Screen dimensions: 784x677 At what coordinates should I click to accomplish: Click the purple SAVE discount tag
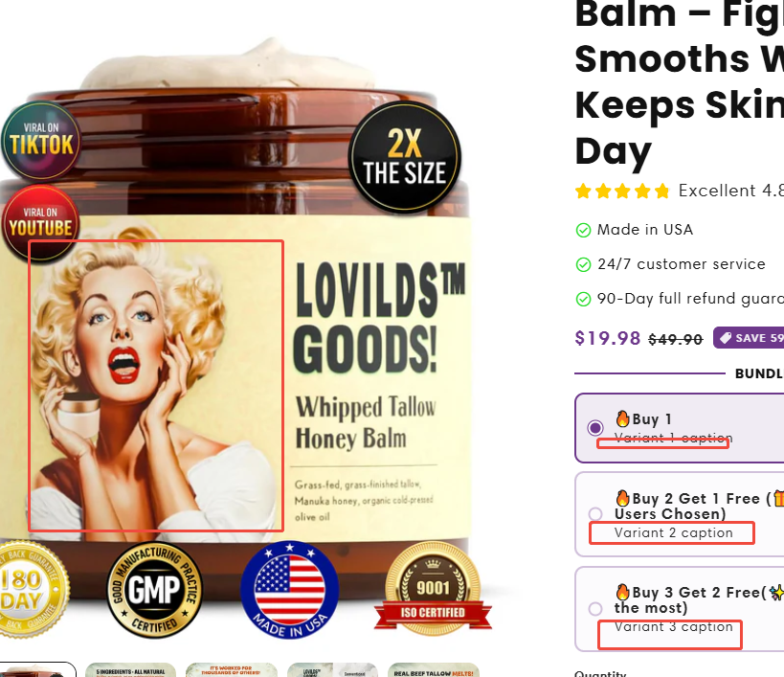(749, 338)
